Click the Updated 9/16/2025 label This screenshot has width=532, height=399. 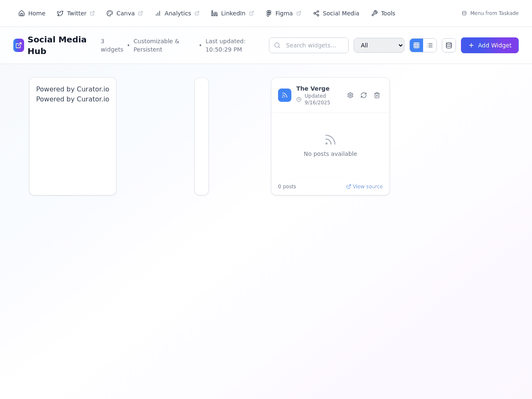(317, 99)
